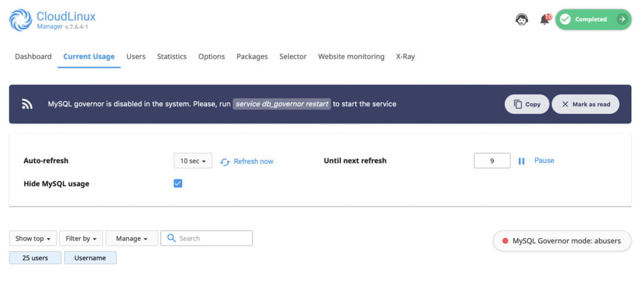Open the Options tab

(x=211, y=57)
